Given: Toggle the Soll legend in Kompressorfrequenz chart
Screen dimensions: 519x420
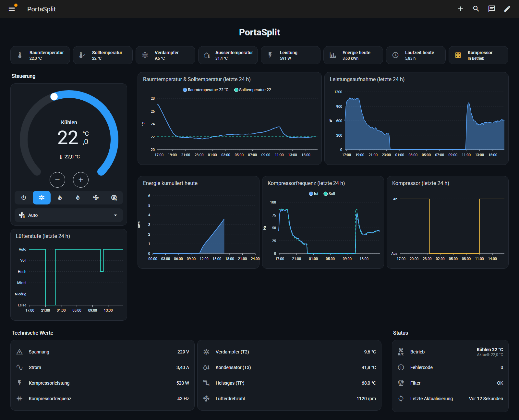Looking at the screenshot, I should pos(329,194).
